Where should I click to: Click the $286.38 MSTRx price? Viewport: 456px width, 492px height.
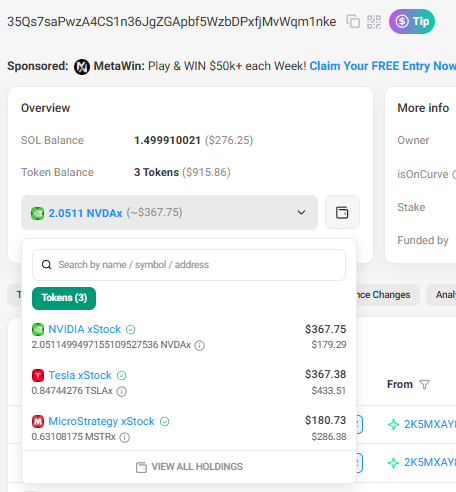tap(329, 436)
